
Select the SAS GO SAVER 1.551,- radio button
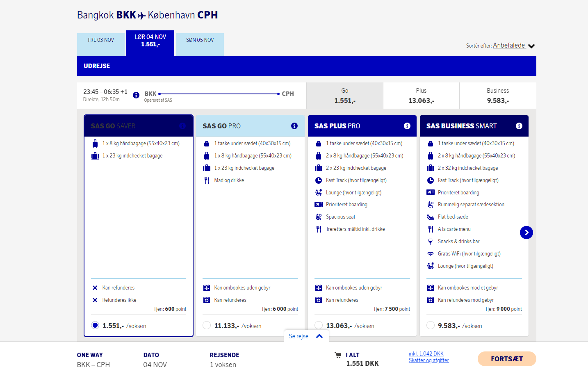point(95,325)
